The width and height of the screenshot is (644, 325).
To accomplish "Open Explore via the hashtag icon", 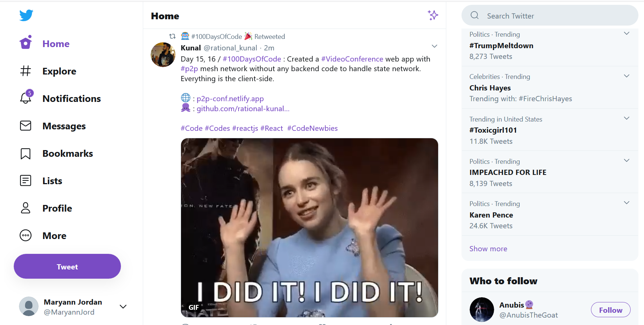I will coord(26,71).
